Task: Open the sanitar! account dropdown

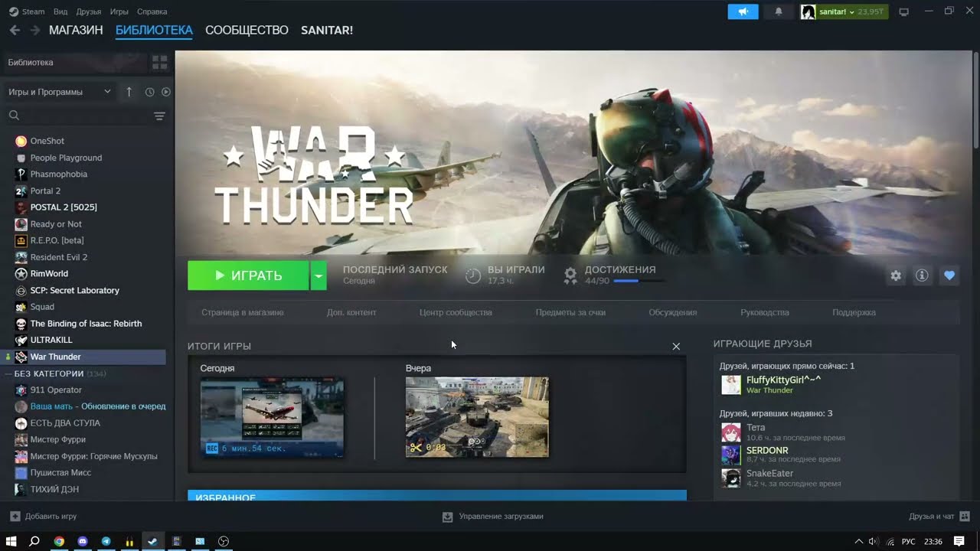Action: [844, 11]
